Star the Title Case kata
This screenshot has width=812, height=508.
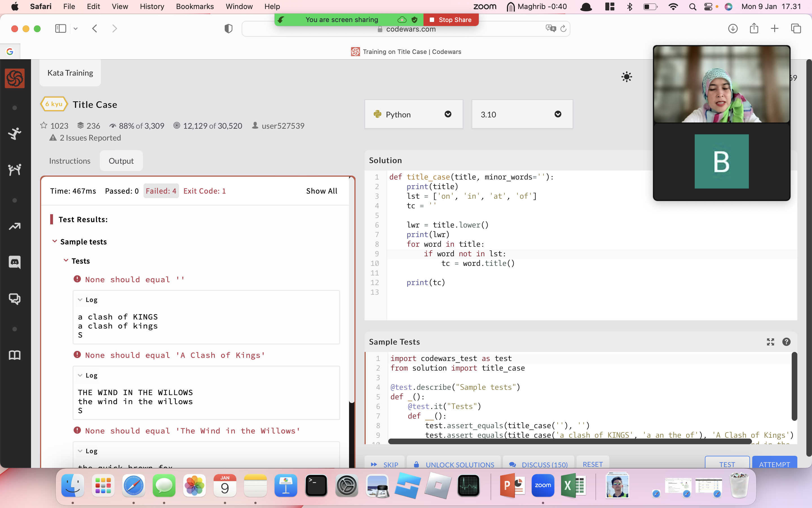[x=44, y=125]
